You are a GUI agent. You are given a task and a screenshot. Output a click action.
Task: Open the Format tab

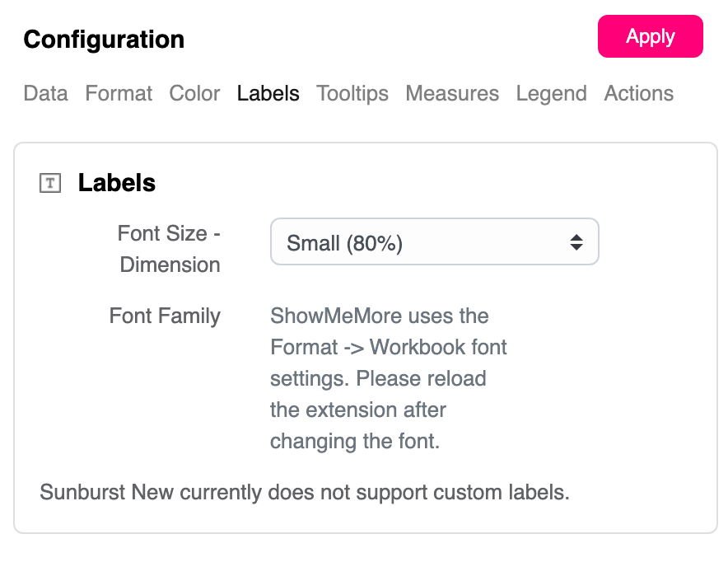click(119, 93)
